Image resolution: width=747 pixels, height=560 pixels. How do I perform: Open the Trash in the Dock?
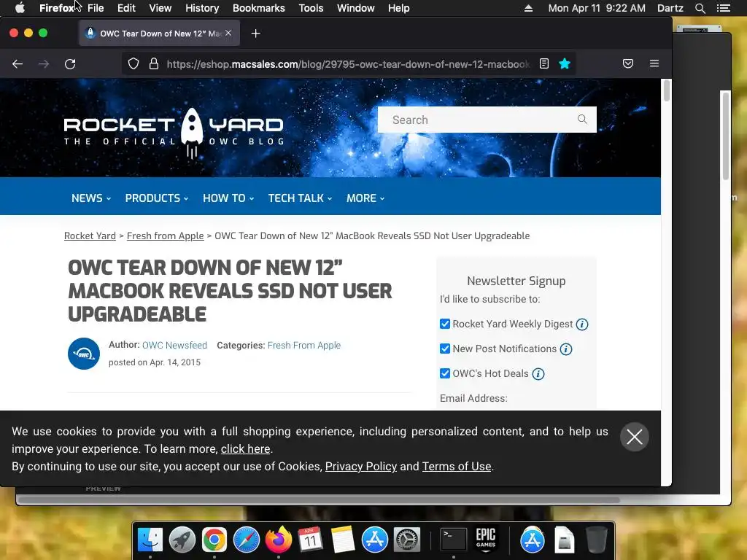(x=597, y=540)
